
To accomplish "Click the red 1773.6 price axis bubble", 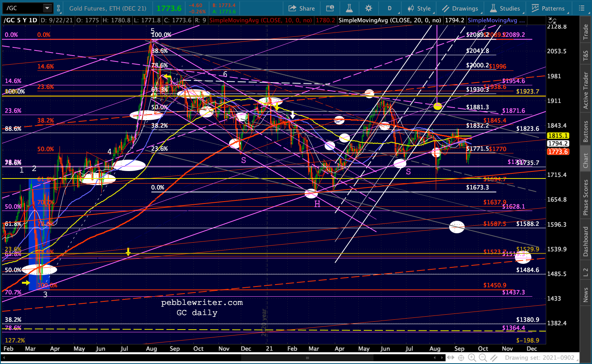I will coord(558,152).
